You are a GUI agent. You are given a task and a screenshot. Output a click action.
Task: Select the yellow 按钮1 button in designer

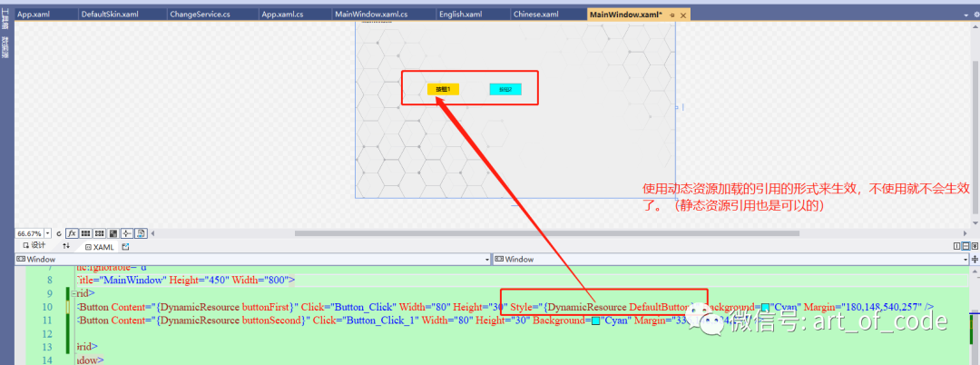click(x=443, y=89)
